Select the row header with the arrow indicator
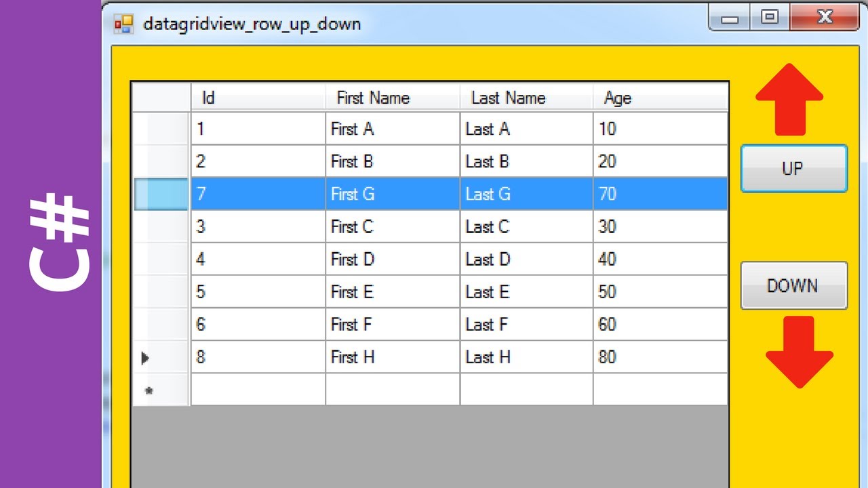868x488 pixels. pos(161,357)
